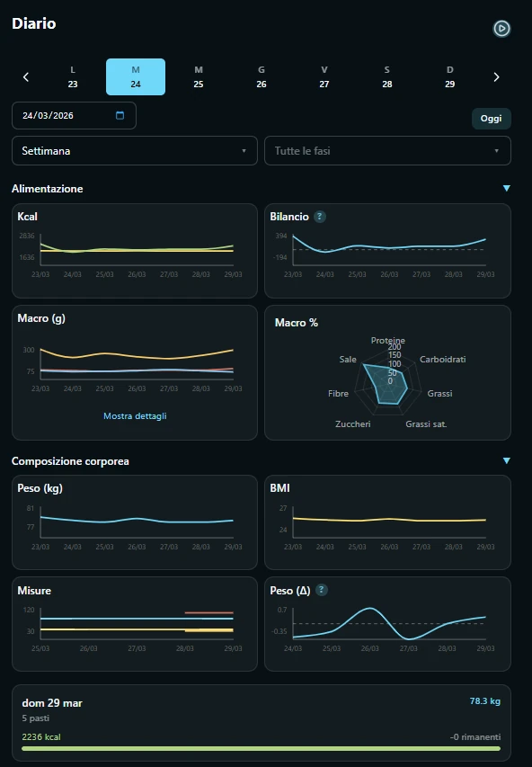This screenshot has width=532, height=767.
Task: Select Monday 23 in the week strip
Action: (x=73, y=76)
